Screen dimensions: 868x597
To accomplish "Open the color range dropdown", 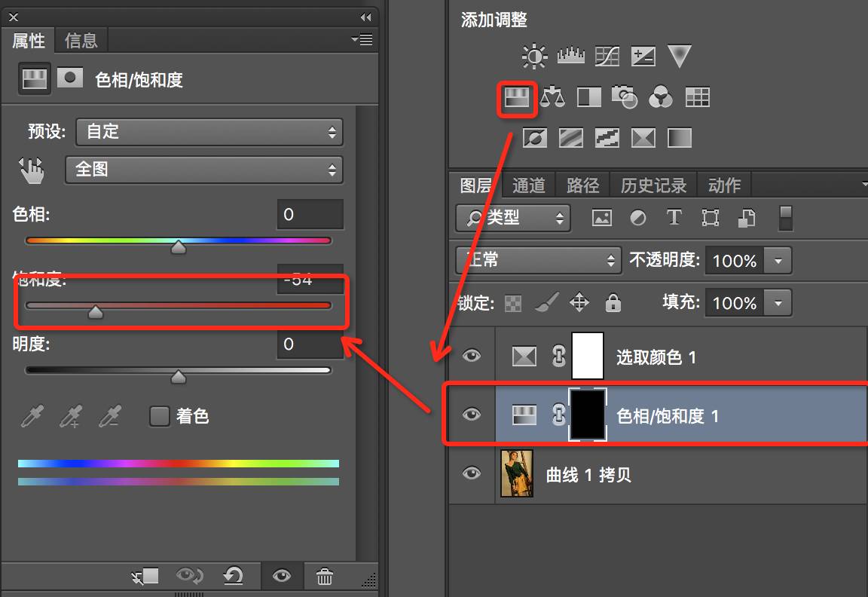I will 203,170.
